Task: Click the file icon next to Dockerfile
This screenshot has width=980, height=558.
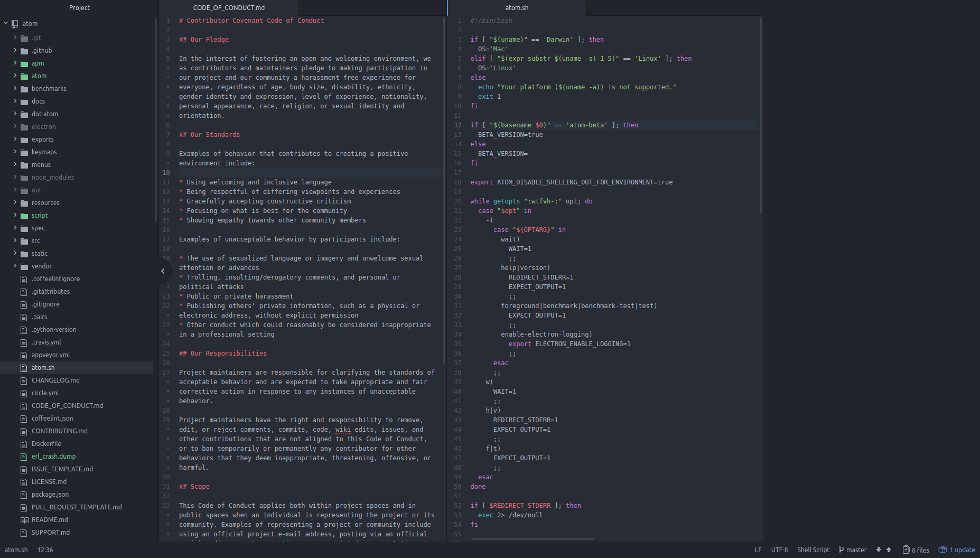Action: (24, 444)
